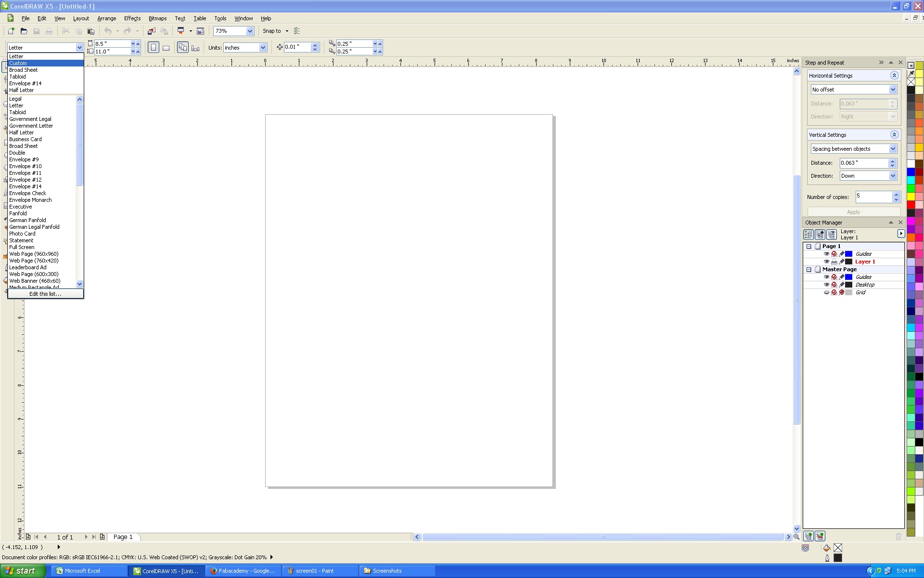924x578 pixels.
Task: Pick the red color swatch in palette
Action: coord(911,205)
